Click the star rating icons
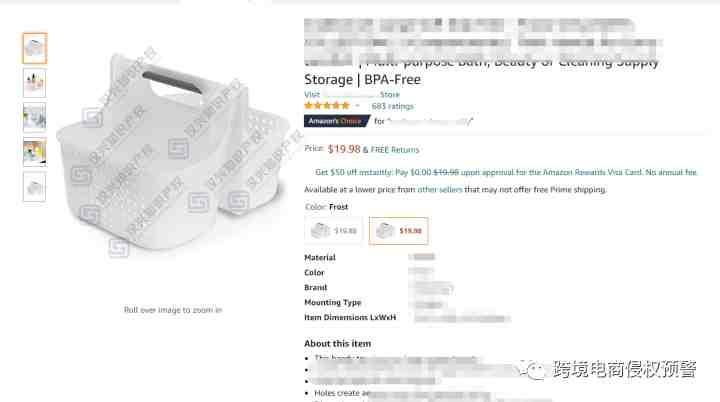This screenshot has width=720, height=402. pyautogui.click(x=327, y=106)
